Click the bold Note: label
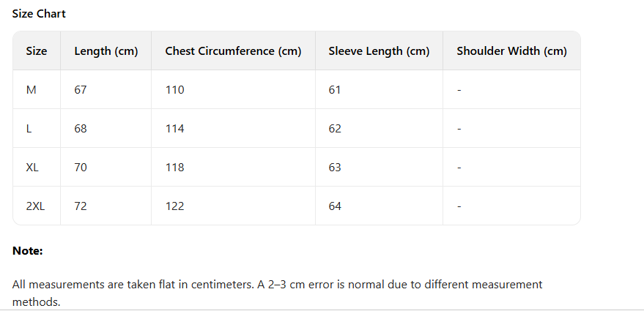Viewport: 644px width, 311px height. click(28, 251)
